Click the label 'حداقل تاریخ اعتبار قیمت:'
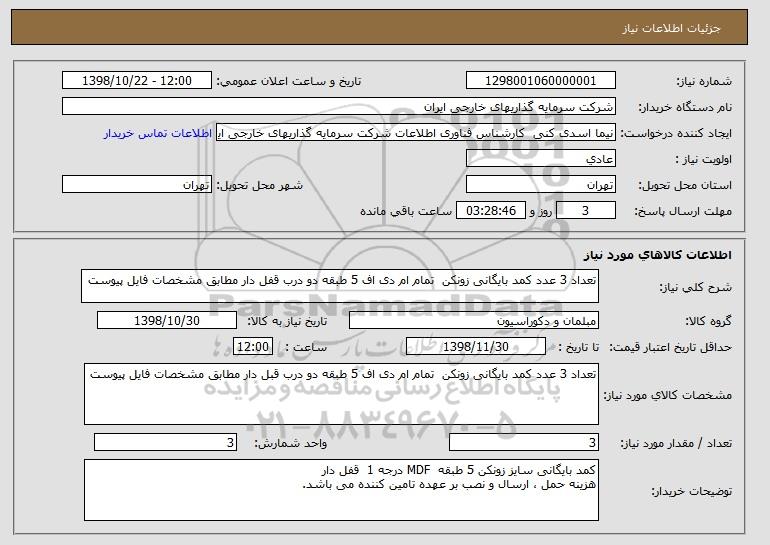The width and height of the screenshot is (770, 545). pyautogui.click(x=670, y=347)
